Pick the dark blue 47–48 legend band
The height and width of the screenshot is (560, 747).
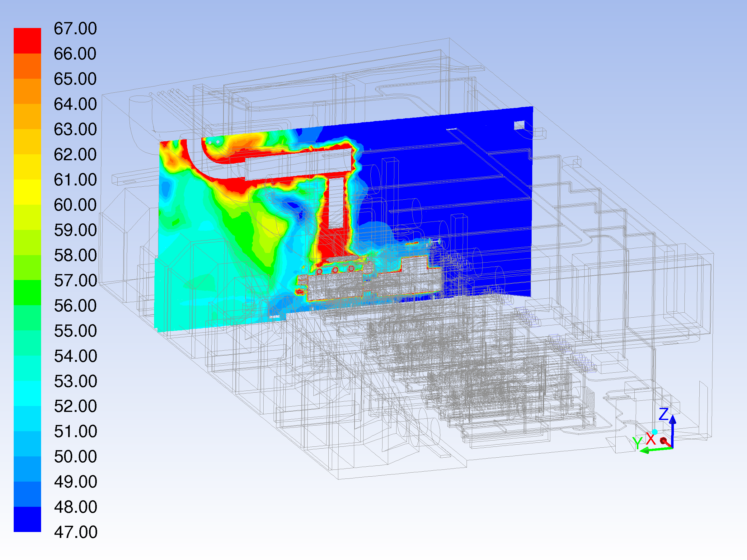(27, 520)
